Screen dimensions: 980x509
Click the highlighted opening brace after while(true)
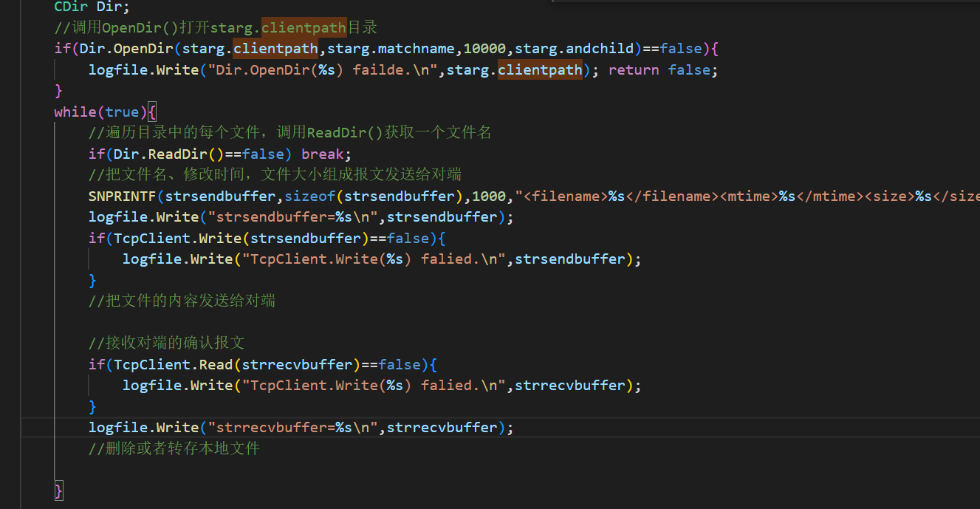pos(151,112)
